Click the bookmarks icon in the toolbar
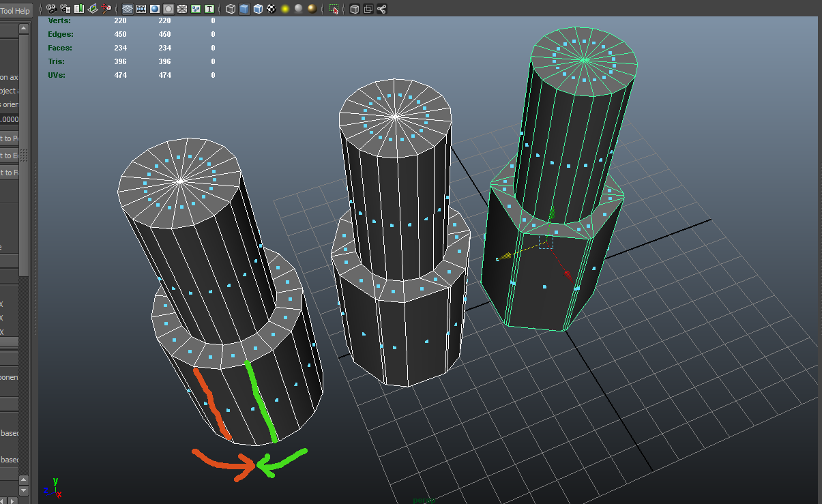822x504 pixels. (x=79, y=10)
